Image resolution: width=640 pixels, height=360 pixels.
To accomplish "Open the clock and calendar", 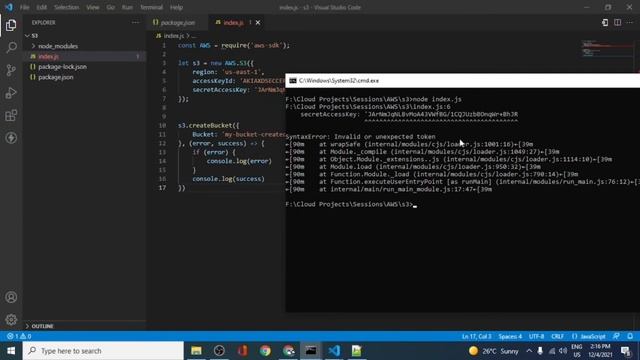I will [x=600, y=351].
